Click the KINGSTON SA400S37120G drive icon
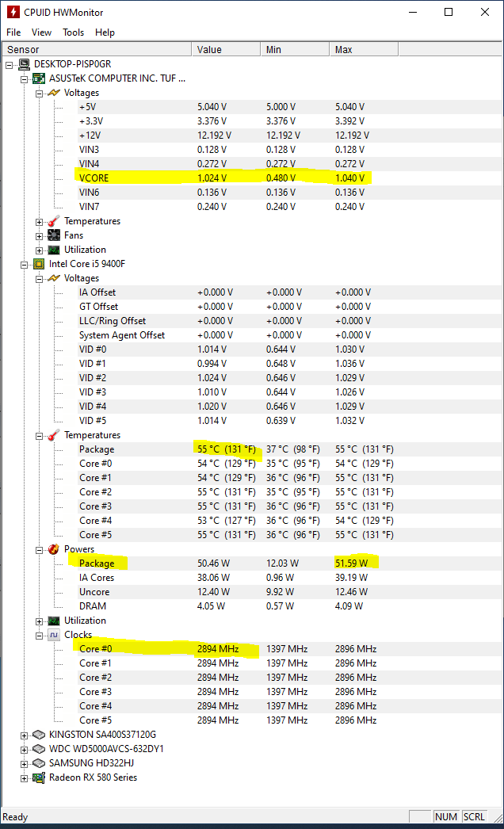 (39, 735)
